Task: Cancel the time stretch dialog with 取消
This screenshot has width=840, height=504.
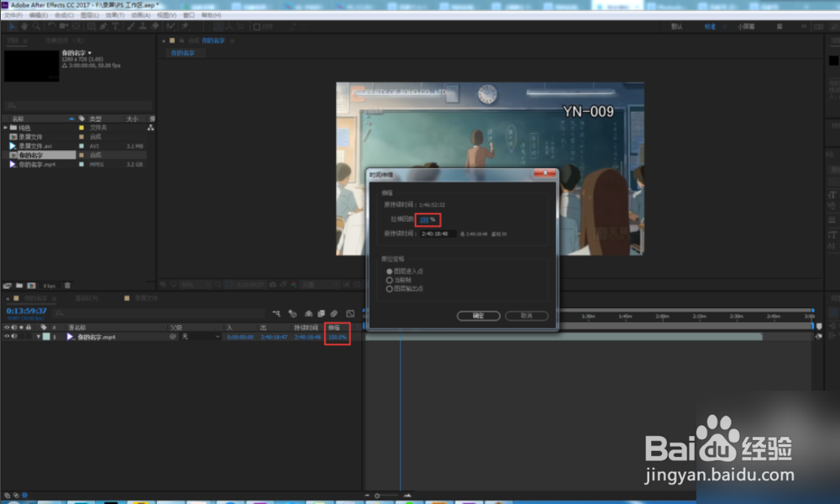Action: point(527,316)
